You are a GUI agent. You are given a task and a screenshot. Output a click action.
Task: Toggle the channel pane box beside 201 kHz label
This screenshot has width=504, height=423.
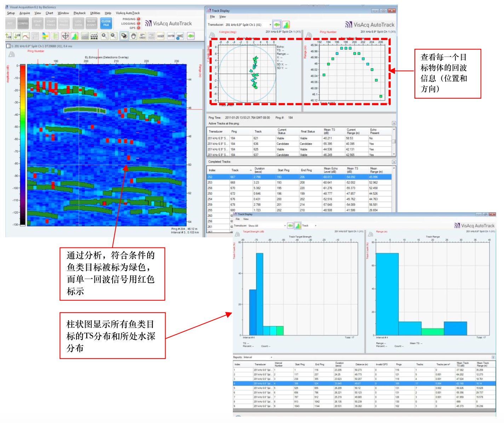[8, 46]
